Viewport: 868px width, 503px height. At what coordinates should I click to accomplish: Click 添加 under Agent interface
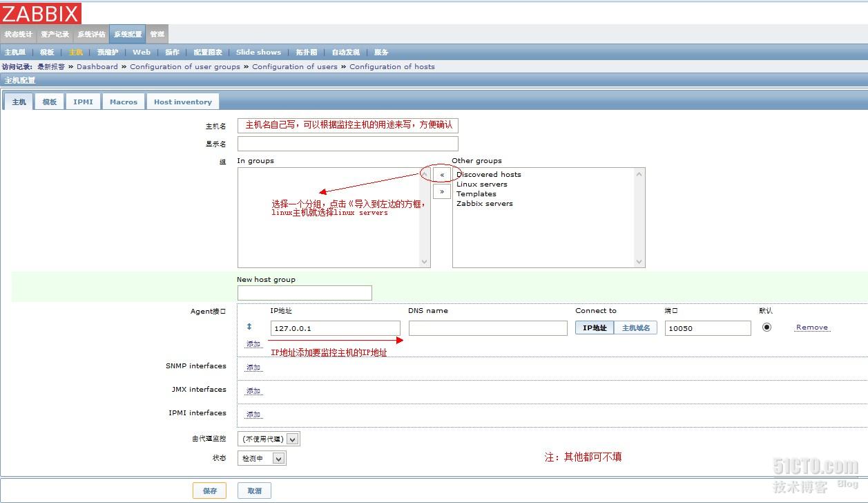pyautogui.click(x=253, y=343)
